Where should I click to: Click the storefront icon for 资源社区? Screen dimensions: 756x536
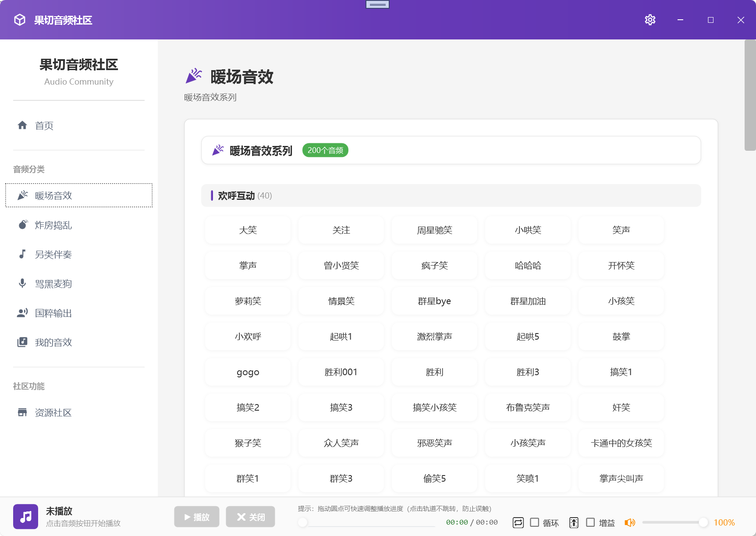click(x=22, y=412)
